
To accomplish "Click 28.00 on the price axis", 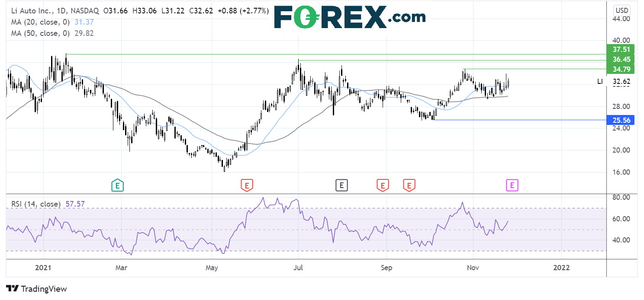I will tap(621, 106).
